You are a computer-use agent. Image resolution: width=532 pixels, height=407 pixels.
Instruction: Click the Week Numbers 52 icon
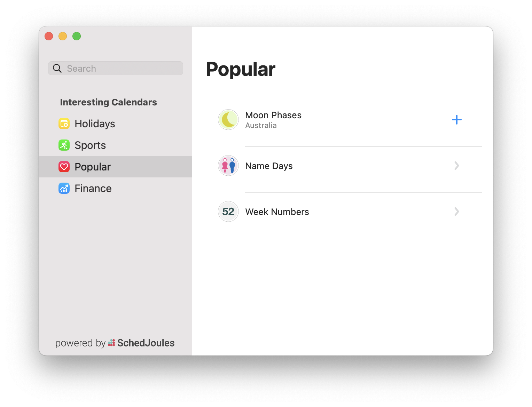(228, 212)
